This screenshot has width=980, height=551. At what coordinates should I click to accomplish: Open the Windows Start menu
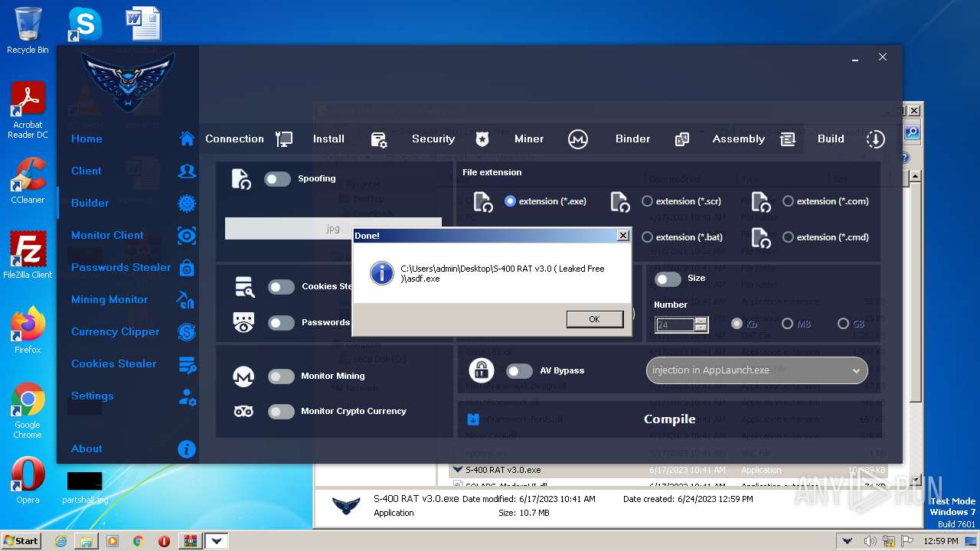(21, 540)
